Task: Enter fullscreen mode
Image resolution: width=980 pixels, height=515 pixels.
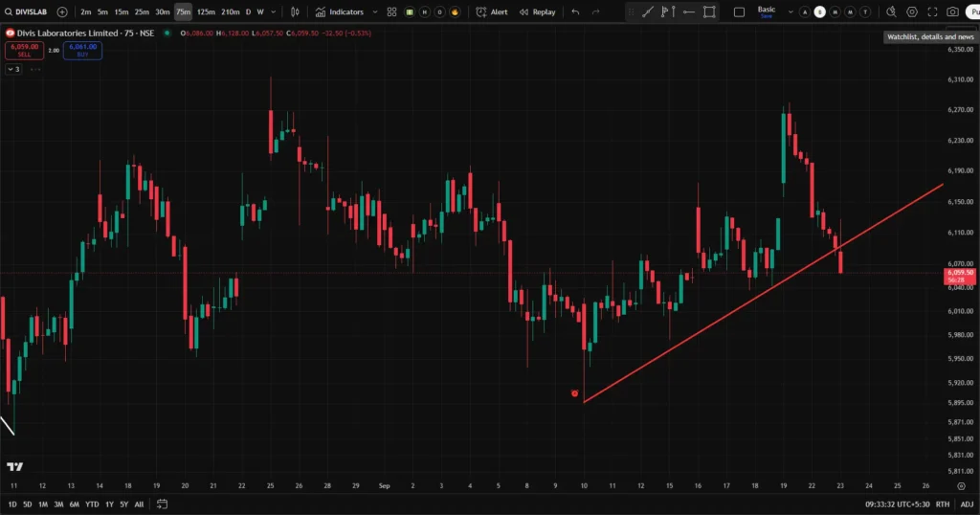Action: coord(932,12)
